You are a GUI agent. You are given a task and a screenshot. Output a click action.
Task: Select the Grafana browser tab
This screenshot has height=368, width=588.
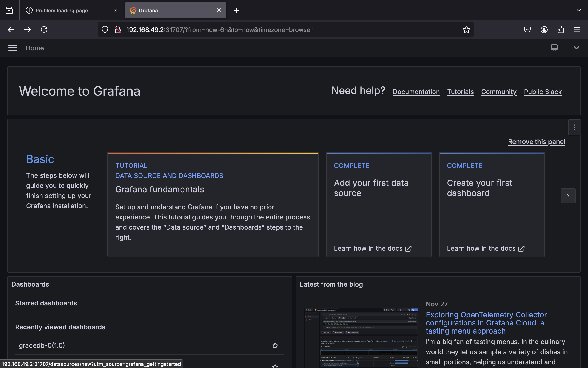[175, 10]
